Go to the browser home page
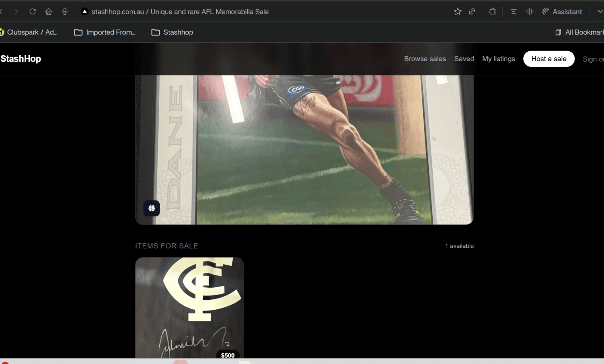This screenshot has height=364, width=604. [49, 12]
